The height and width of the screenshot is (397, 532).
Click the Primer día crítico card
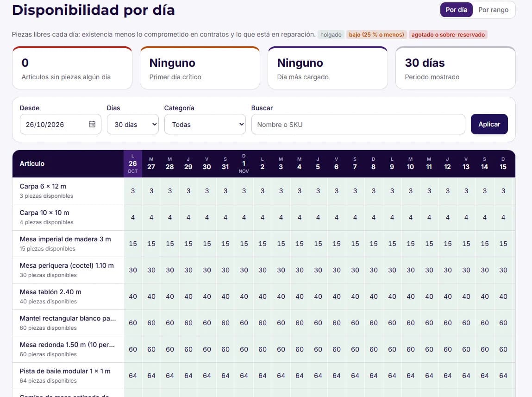(x=200, y=68)
